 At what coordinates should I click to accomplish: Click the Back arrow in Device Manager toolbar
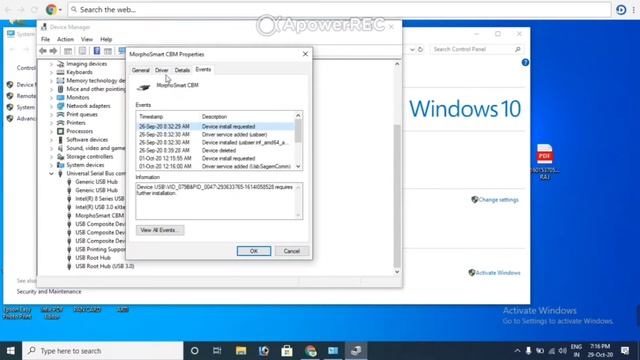pyautogui.click(x=43, y=51)
